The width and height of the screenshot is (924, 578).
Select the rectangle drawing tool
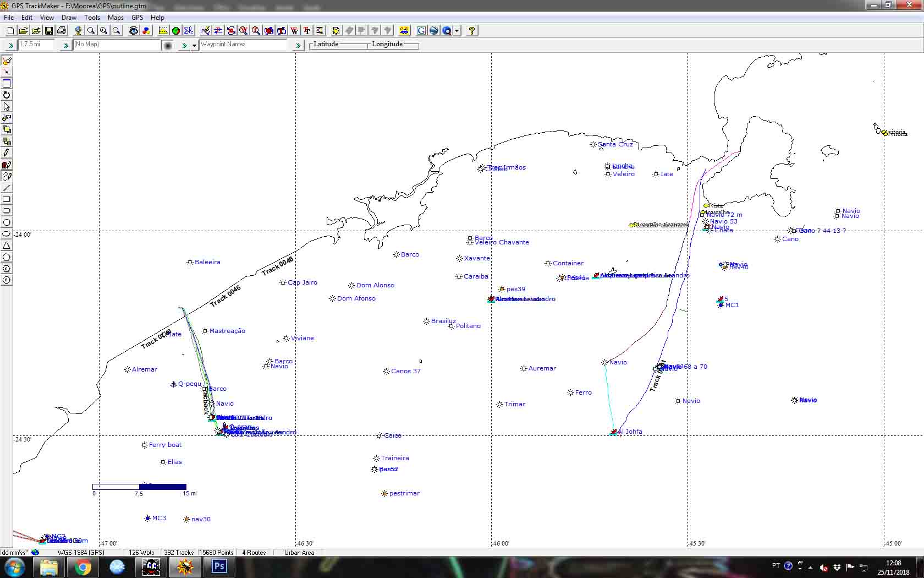point(7,199)
